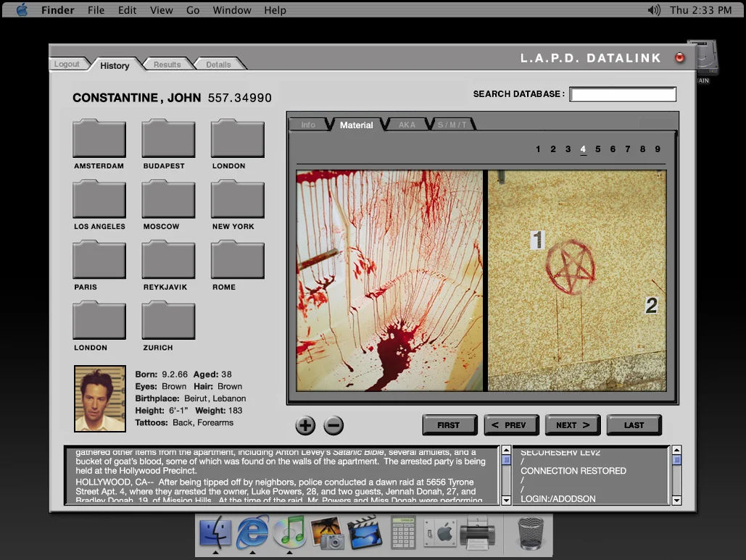The width and height of the screenshot is (746, 560).
Task: Open the Window menu
Action: tap(232, 10)
